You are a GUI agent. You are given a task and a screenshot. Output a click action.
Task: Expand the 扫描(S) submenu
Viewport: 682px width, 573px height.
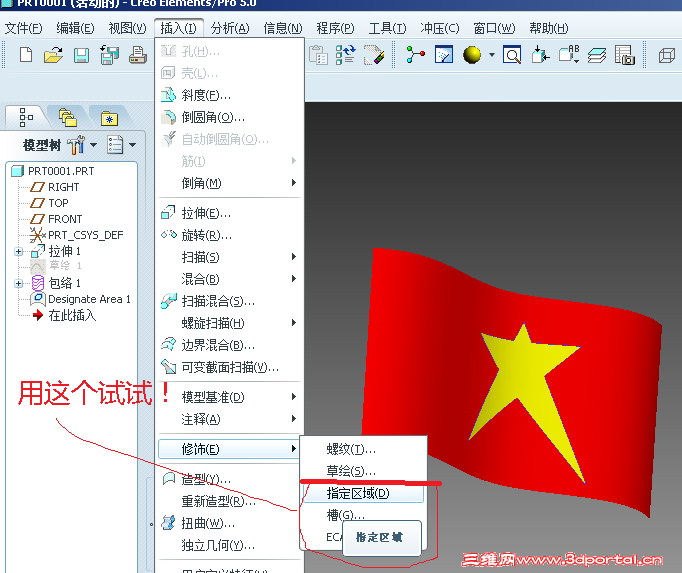(x=230, y=257)
